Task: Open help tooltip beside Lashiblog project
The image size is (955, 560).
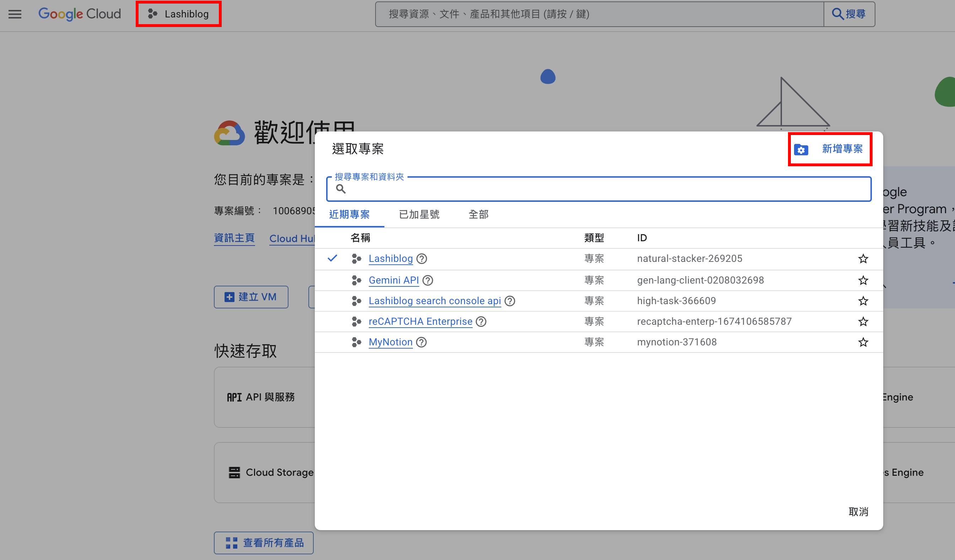Action: [x=422, y=259]
